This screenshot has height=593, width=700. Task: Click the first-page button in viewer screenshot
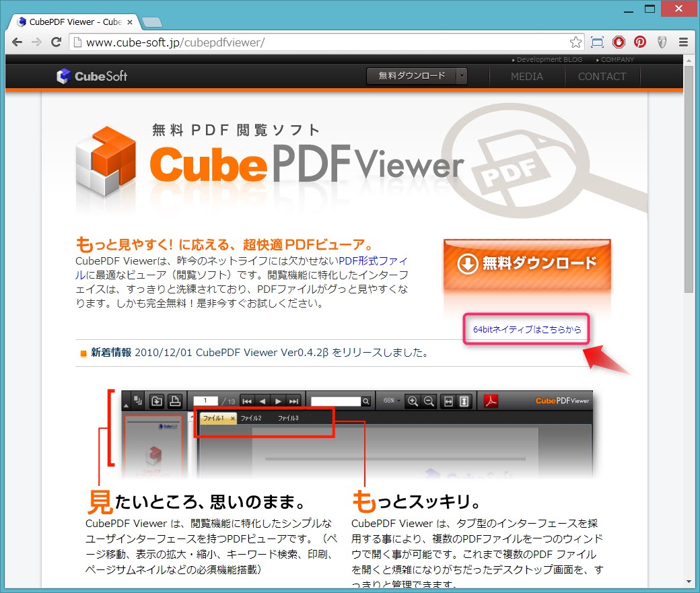247,401
